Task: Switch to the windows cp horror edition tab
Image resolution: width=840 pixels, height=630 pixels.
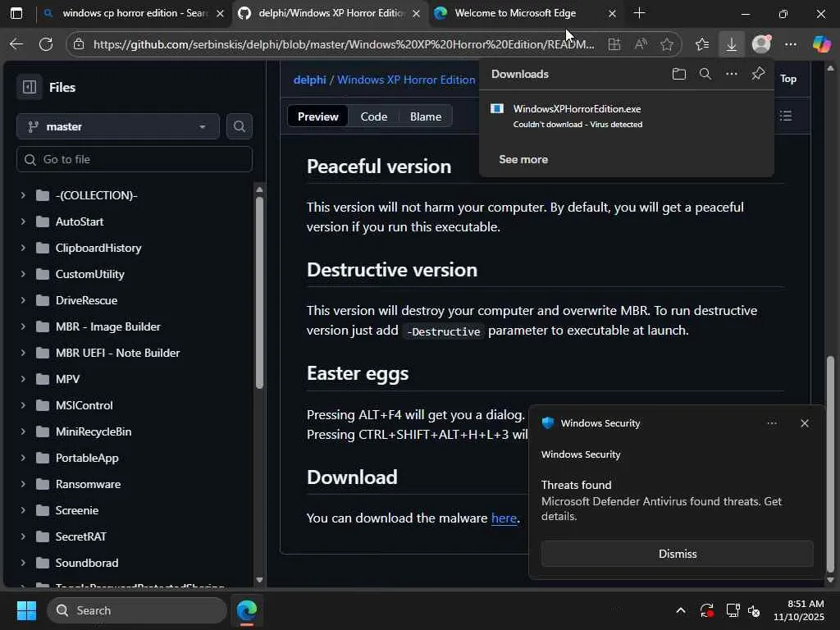Action: 134,13
